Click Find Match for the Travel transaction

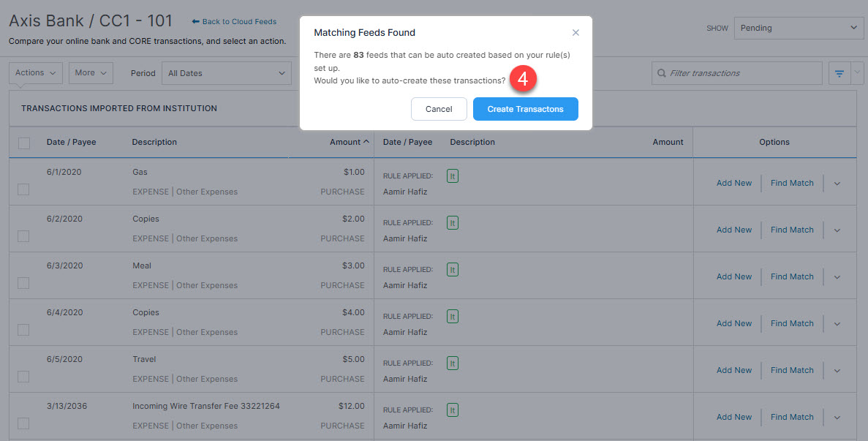click(792, 369)
